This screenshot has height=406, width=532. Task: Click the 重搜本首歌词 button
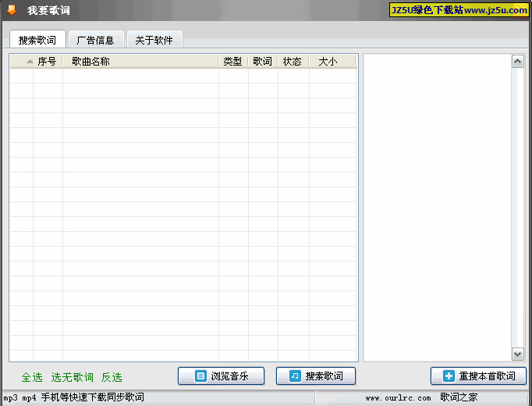click(x=478, y=376)
